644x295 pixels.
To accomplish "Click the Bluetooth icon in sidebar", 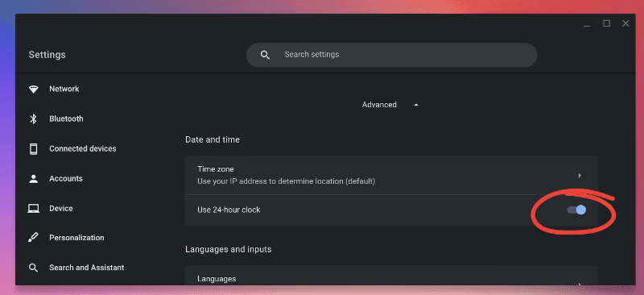I will 33,119.
